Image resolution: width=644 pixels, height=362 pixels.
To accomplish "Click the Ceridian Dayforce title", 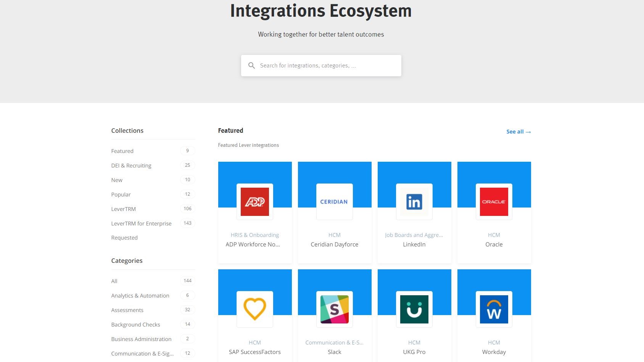I will coord(335,245).
